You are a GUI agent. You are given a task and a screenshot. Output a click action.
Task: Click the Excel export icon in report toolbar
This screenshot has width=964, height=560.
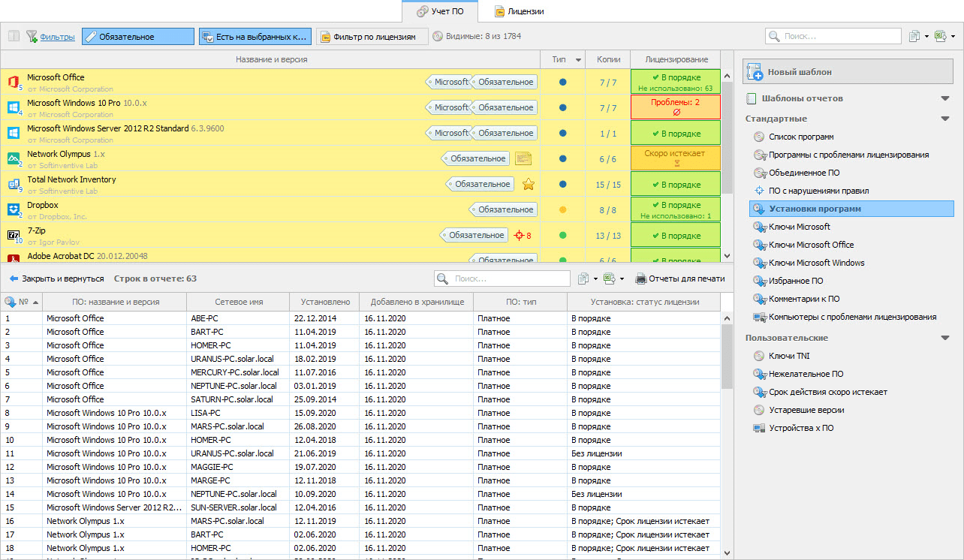(x=609, y=278)
